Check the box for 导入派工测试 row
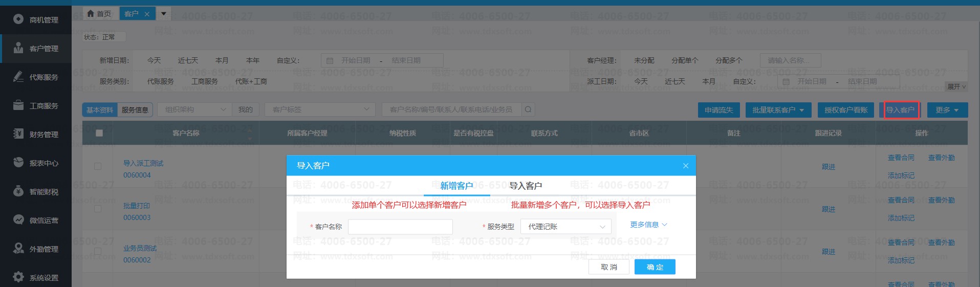 tap(98, 166)
